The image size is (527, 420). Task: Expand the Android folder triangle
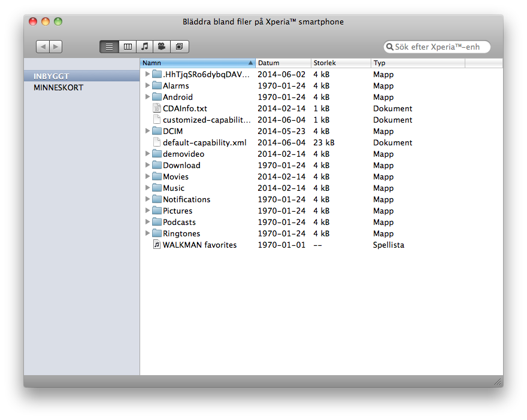pos(147,97)
